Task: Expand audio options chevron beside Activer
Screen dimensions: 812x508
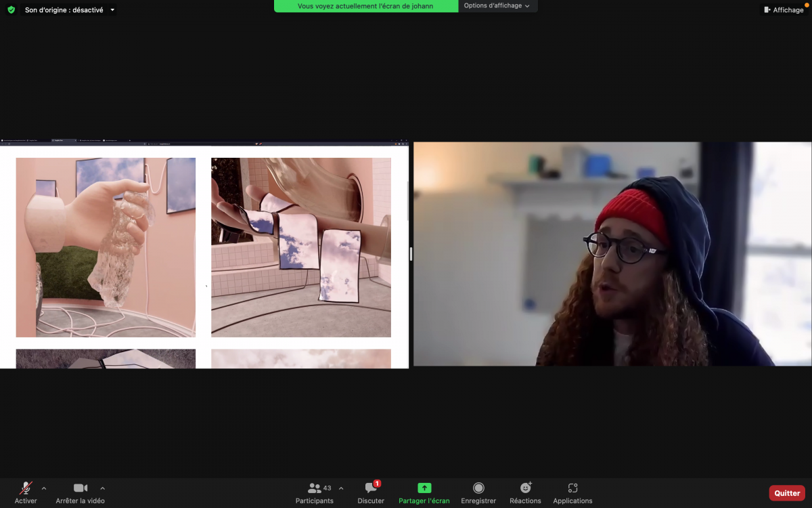Action: (x=44, y=488)
